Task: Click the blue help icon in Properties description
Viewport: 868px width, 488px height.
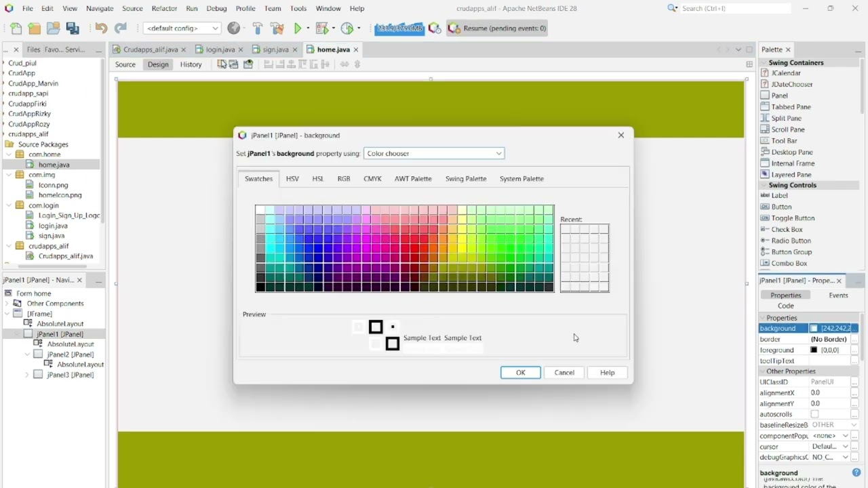Action: [x=856, y=472]
